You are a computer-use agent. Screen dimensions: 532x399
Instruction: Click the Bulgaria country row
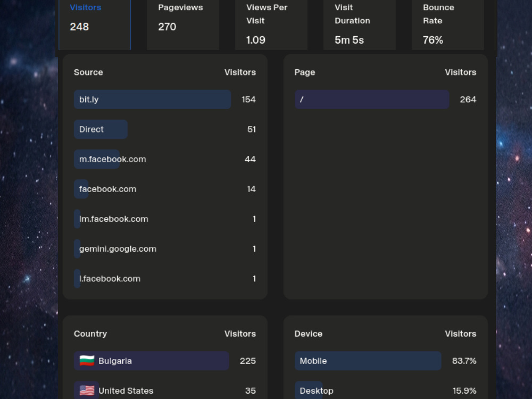tap(165, 361)
